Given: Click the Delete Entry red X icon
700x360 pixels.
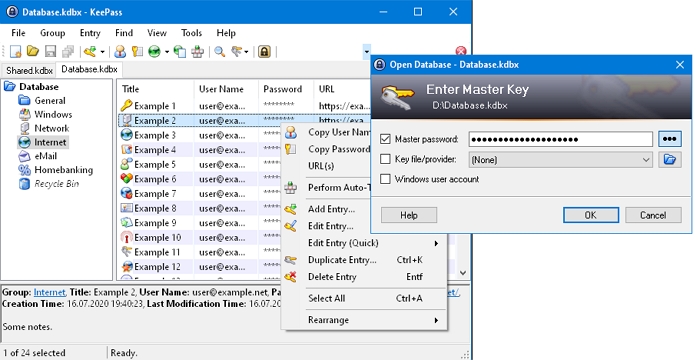Looking at the screenshot, I should tap(291, 277).
